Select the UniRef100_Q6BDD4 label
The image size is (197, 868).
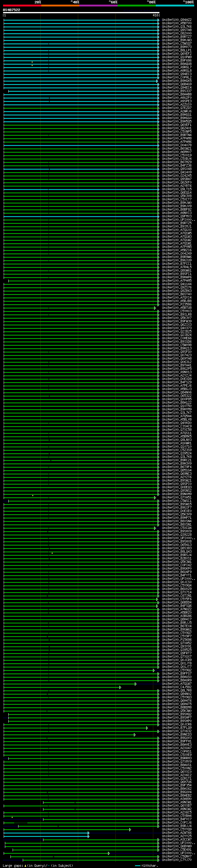pos(177,603)
